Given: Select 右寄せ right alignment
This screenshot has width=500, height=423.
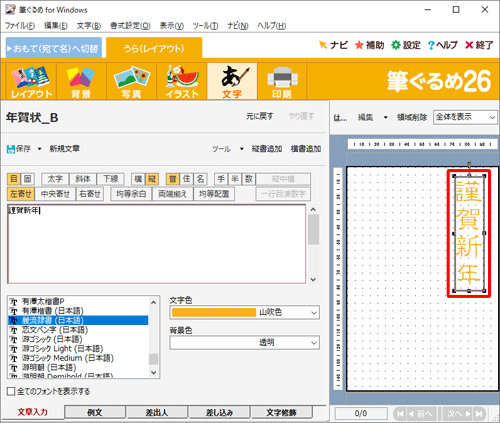Looking at the screenshot, I should click(x=90, y=194).
